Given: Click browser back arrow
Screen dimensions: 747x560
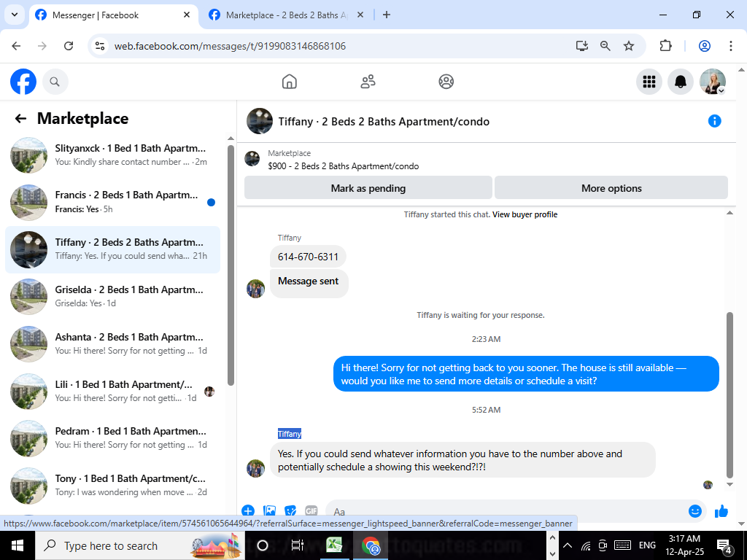Looking at the screenshot, I should (16, 46).
